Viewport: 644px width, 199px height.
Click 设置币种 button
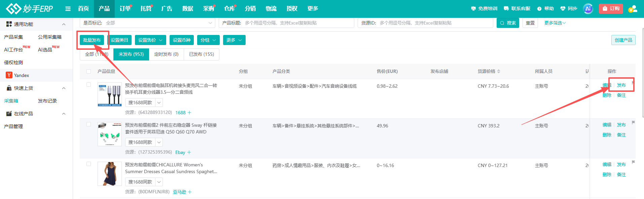(182, 40)
